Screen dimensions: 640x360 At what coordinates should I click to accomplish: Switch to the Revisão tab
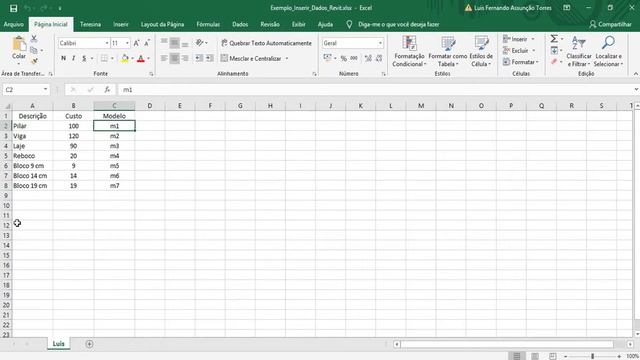(270, 24)
